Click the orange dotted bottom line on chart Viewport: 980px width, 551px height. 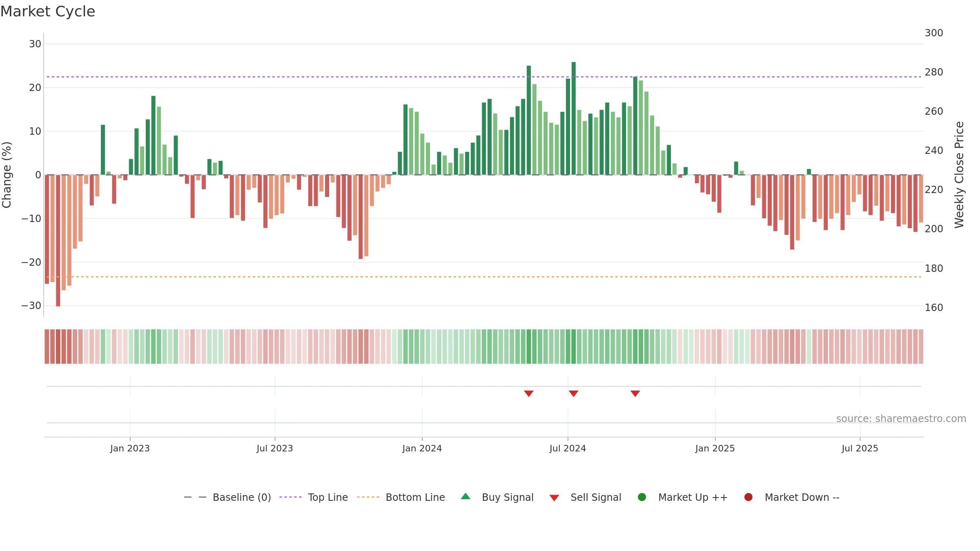coord(484,277)
